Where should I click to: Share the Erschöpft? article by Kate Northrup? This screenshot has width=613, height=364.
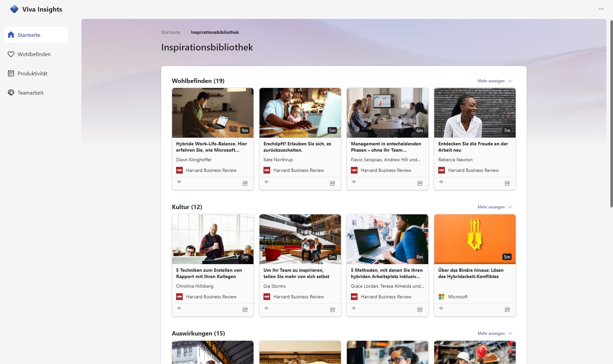(333, 183)
